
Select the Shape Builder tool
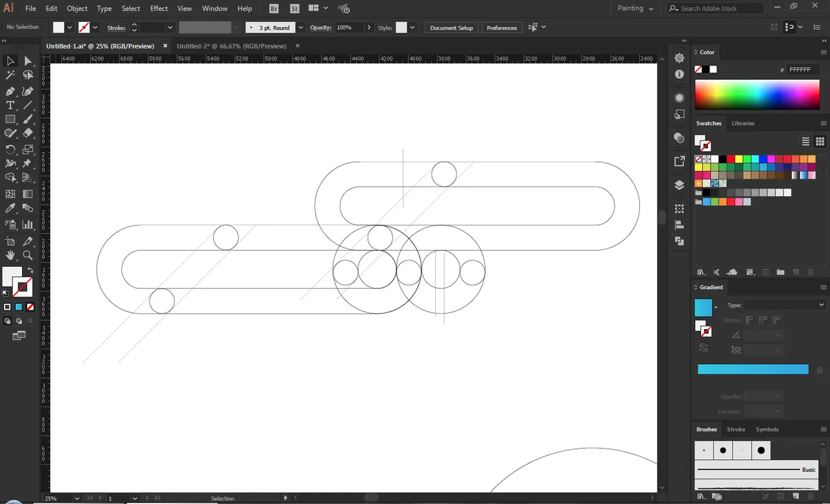coord(10,178)
